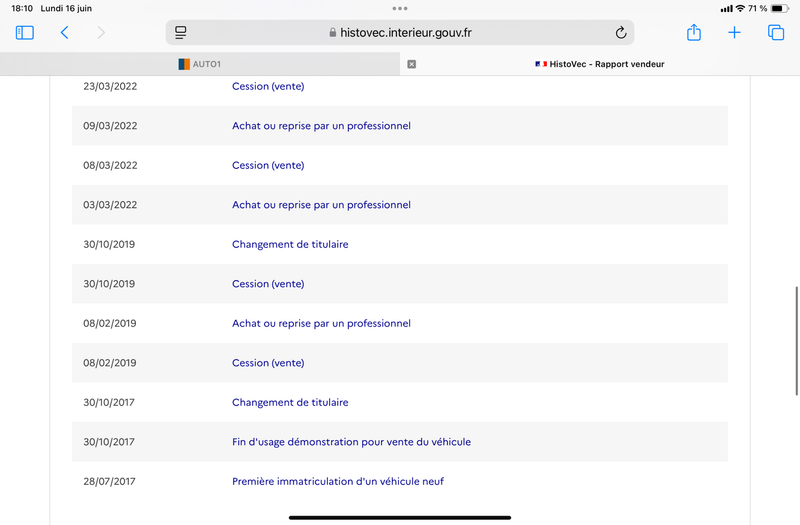Screen dimensions: 800x525
Task: Select the HistoVec - Rapport vendeur tab
Action: [x=600, y=64]
